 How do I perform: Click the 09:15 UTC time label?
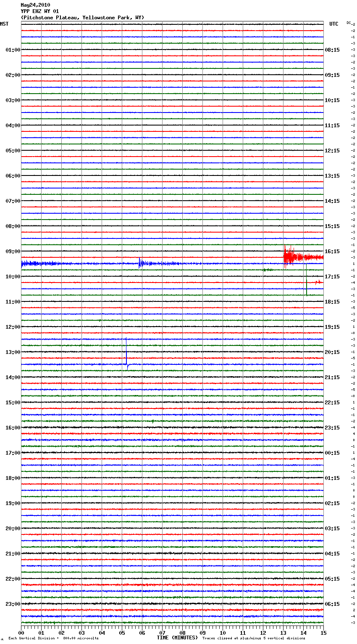point(332,75)
